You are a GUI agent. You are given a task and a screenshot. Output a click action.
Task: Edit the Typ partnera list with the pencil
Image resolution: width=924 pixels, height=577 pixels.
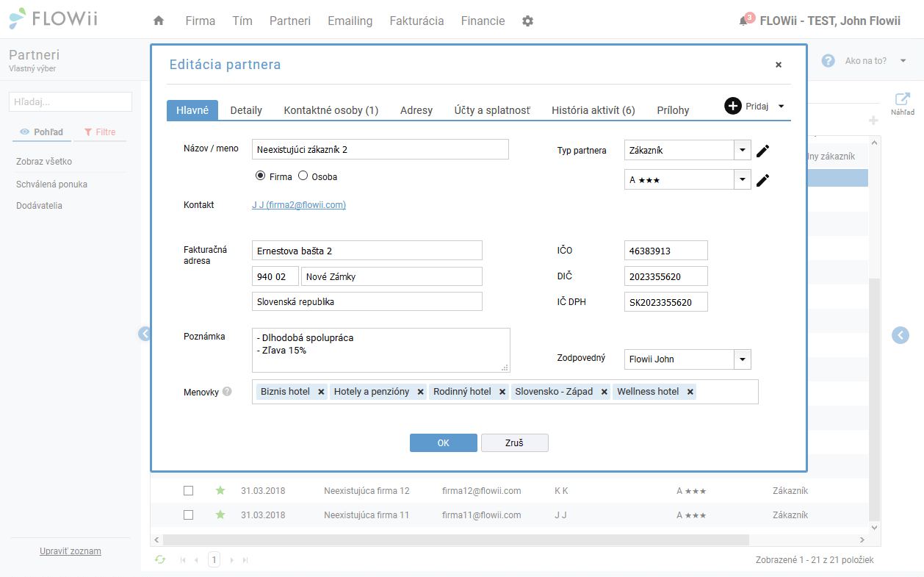763,151
